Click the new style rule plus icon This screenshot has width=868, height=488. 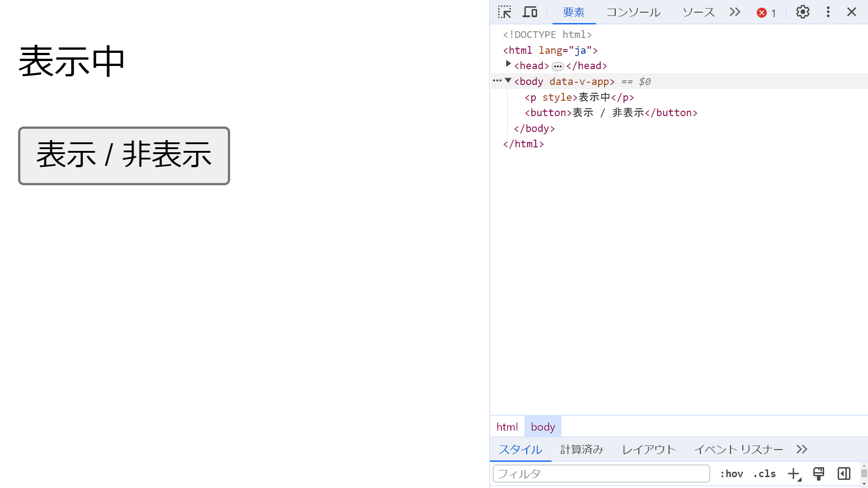pyautogui.click(x=794, y=474)
